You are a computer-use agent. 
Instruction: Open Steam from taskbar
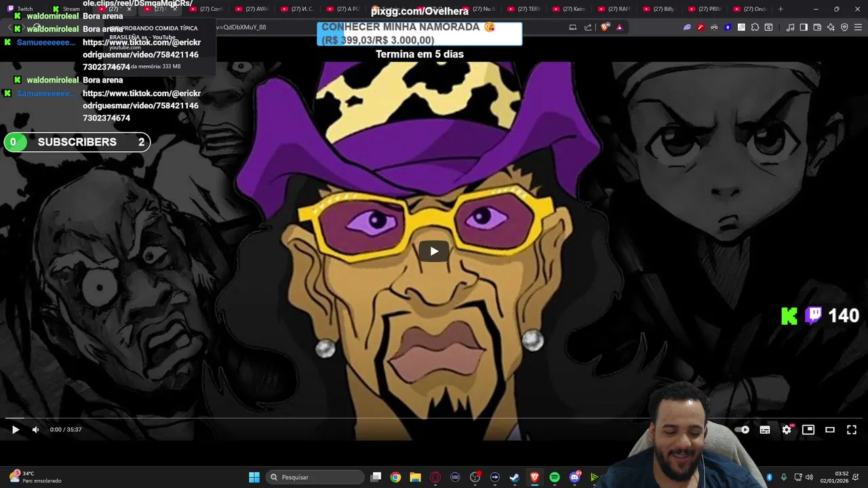pyautogui.click(x=515, y=477)
